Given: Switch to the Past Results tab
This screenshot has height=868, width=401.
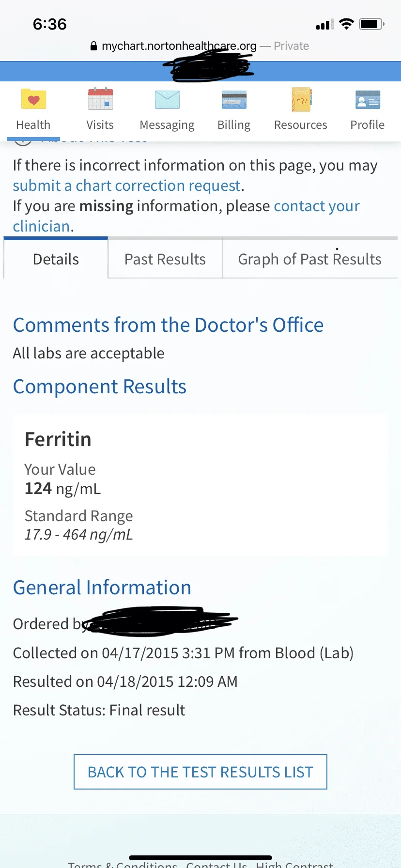Looking at the screenshot, I should pos(165,259).
